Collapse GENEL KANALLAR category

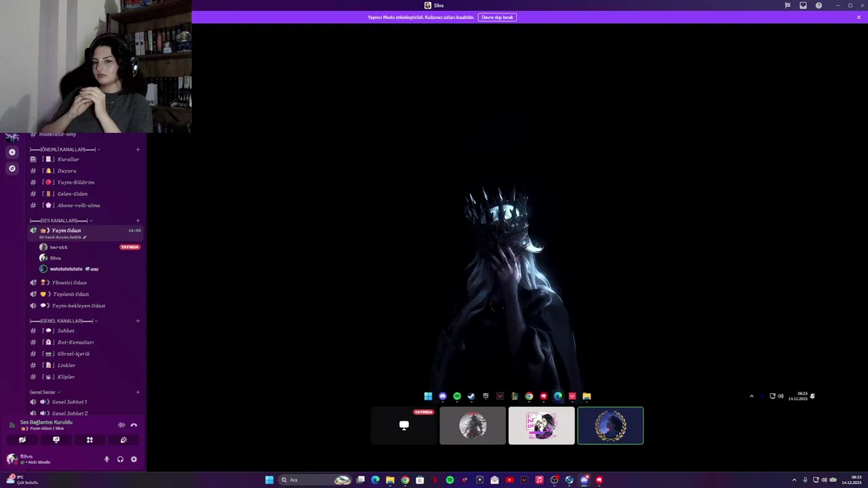tap(64, 321)
